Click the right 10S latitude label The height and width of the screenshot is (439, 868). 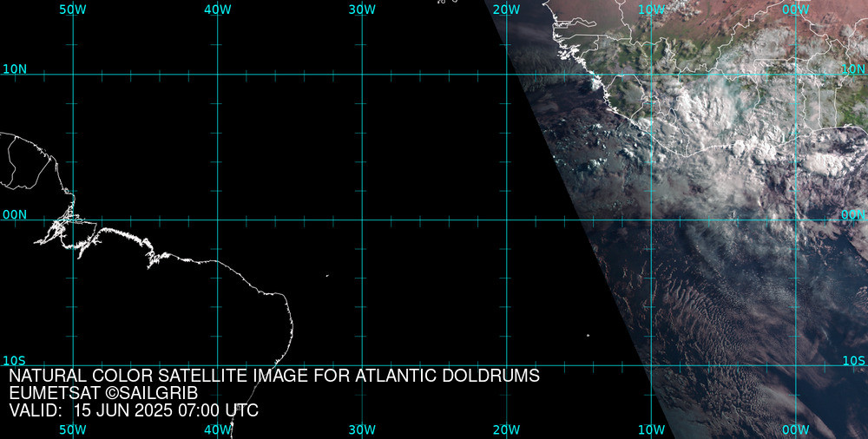click(853, 361)
